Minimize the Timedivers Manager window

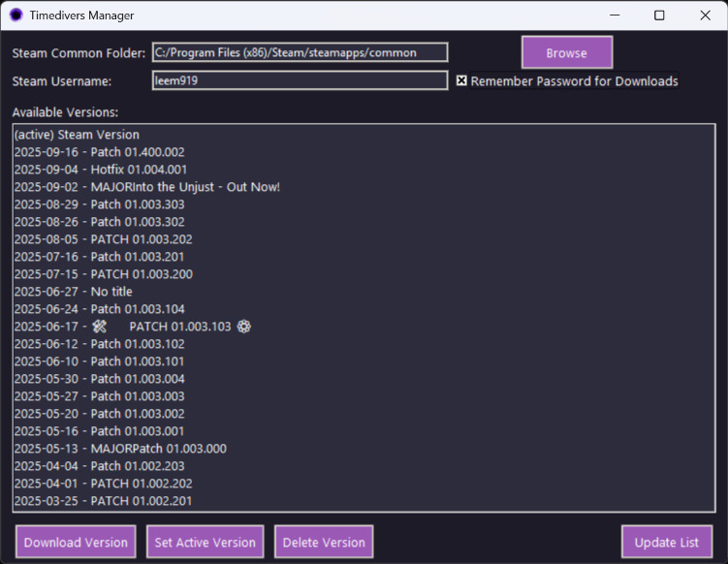pyautogui.click(x=615, y=16)
